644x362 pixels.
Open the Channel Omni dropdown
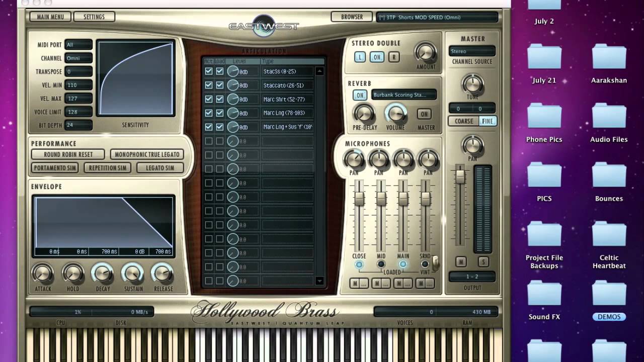[x=78, y=58]
